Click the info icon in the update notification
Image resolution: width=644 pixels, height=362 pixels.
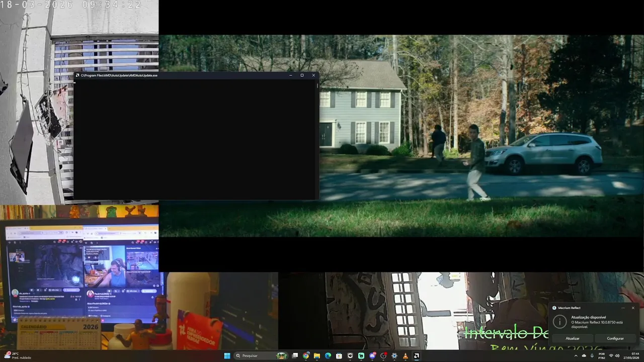pos(559,322)
